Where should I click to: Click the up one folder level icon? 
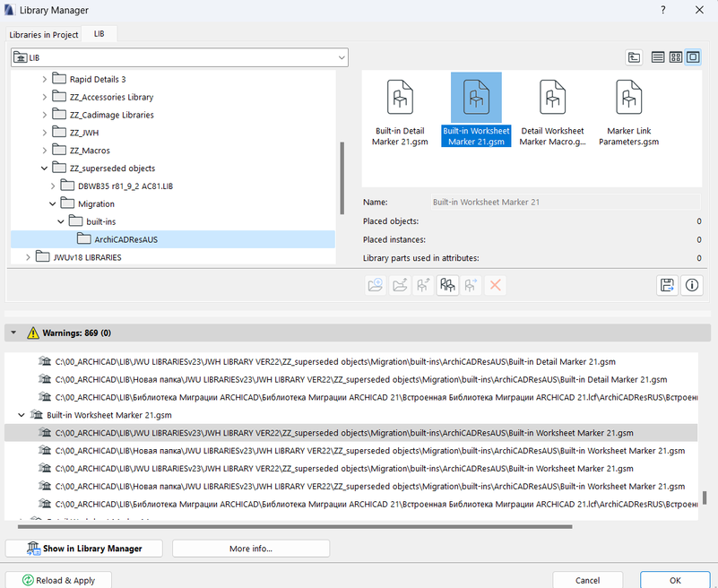pyautogui.click(x=634, y=57)
